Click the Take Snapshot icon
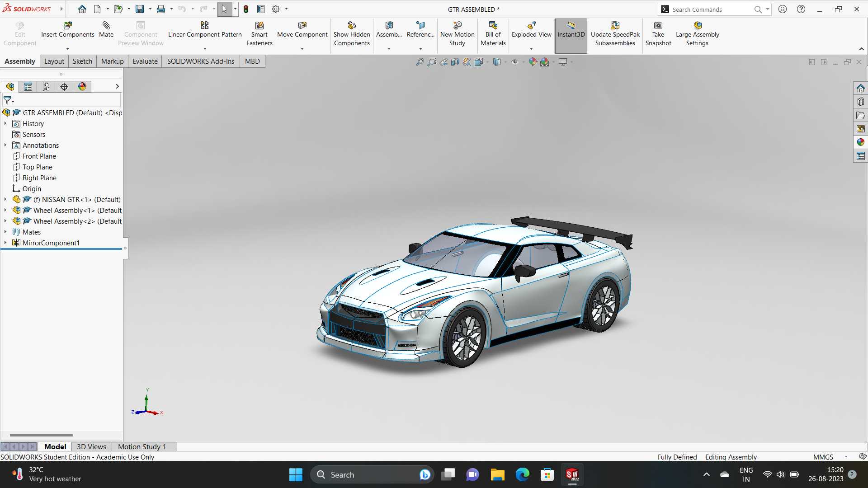 point(658,26)
